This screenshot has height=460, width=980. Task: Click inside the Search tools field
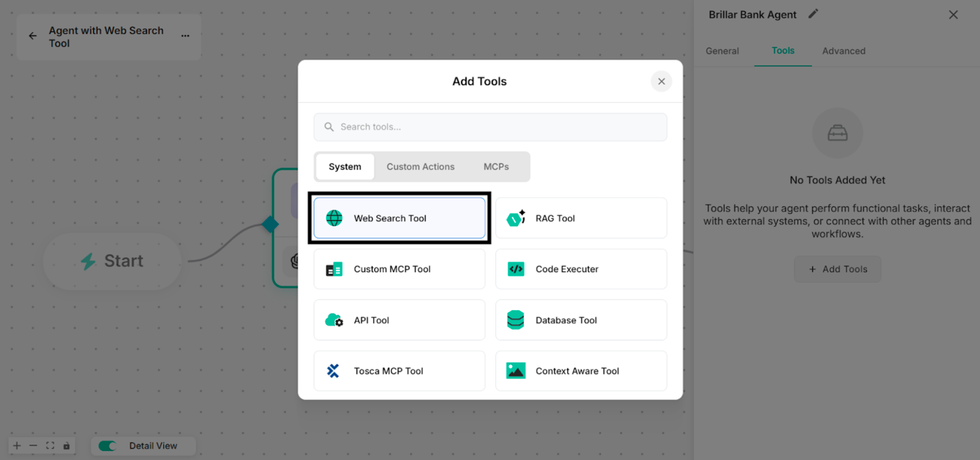click(x=490, y=127)
